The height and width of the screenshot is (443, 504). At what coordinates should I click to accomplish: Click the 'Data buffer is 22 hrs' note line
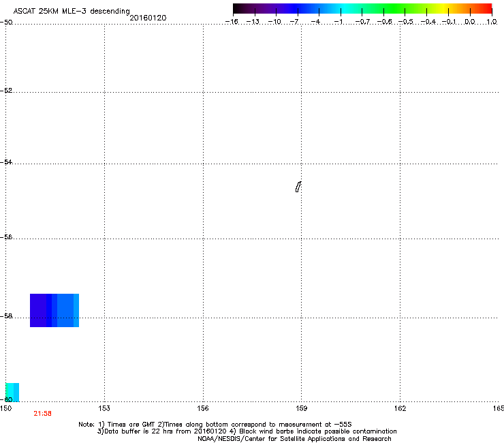[247, 431]
